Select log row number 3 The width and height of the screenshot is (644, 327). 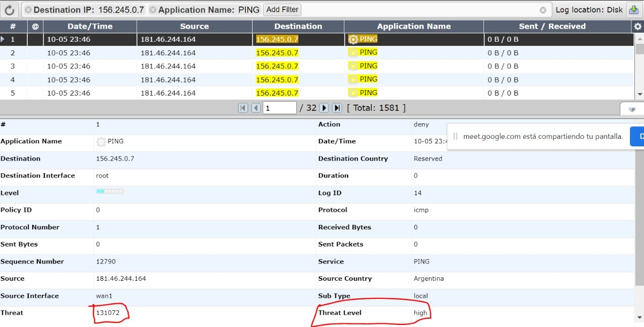pos(13,66)
